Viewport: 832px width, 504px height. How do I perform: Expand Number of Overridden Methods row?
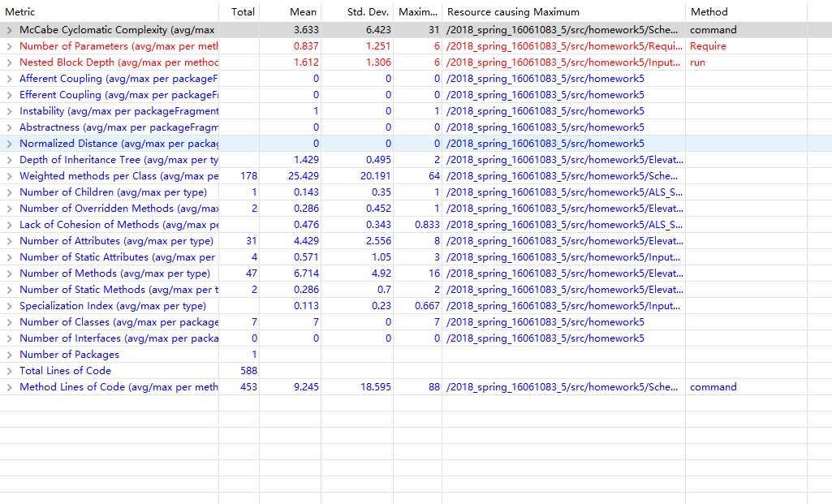click(x=10, y=209)
